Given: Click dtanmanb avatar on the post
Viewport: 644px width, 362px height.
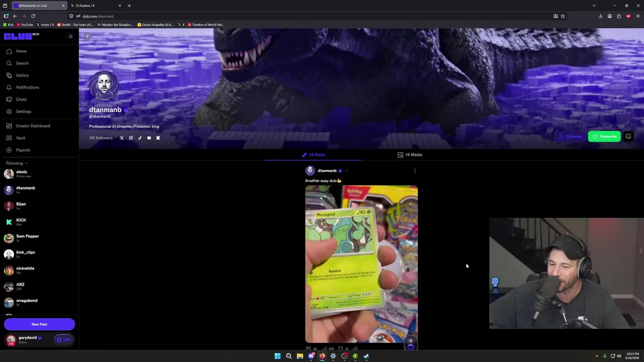Looking at the screenshot, I should (x=310, y=170).
